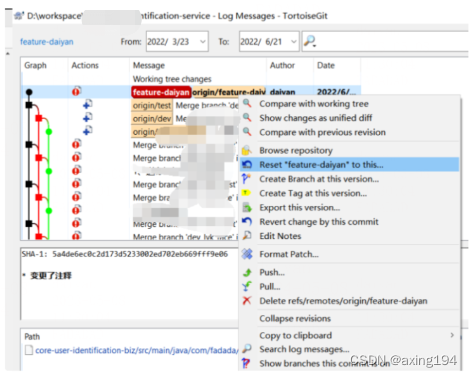Choose Create Branch at this version...

click(x=319, y=179)
